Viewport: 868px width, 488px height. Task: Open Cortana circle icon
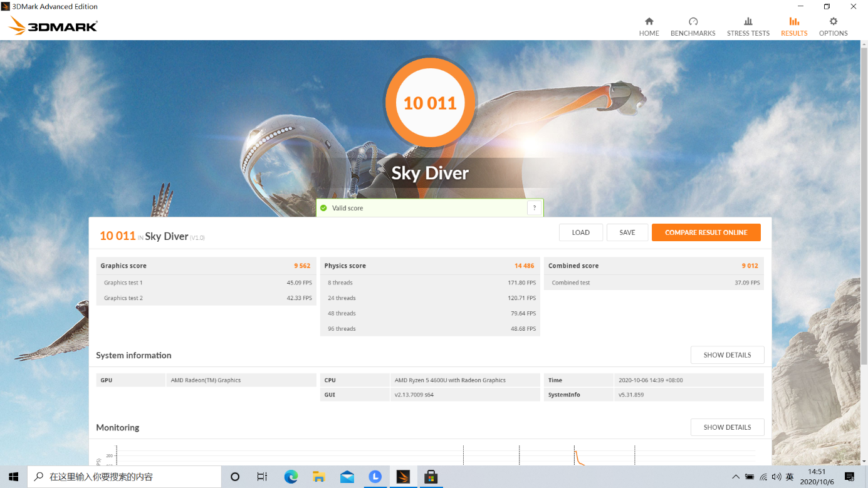click(235, 477)
